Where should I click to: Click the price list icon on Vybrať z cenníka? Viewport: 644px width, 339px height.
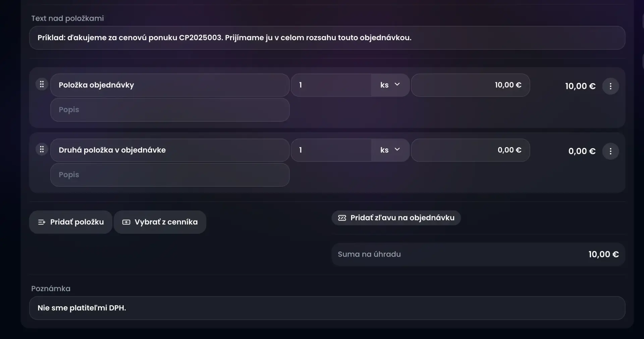[x=126, y=222]
